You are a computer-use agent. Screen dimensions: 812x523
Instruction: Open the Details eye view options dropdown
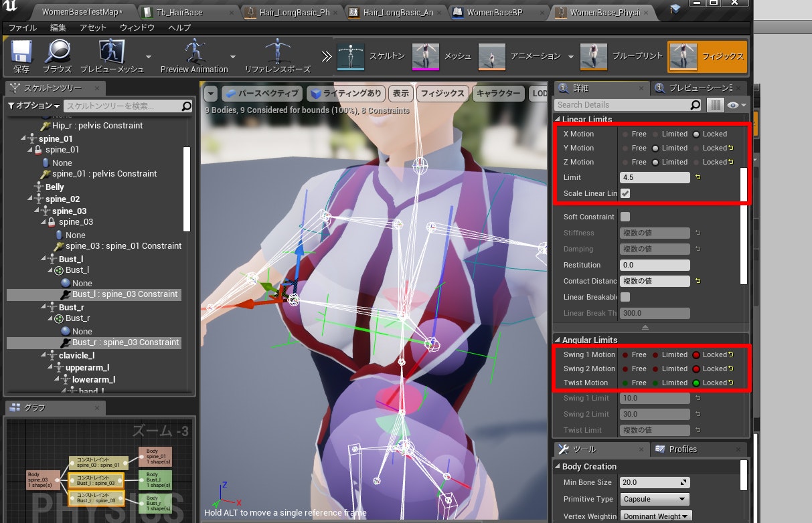point(737,105)
